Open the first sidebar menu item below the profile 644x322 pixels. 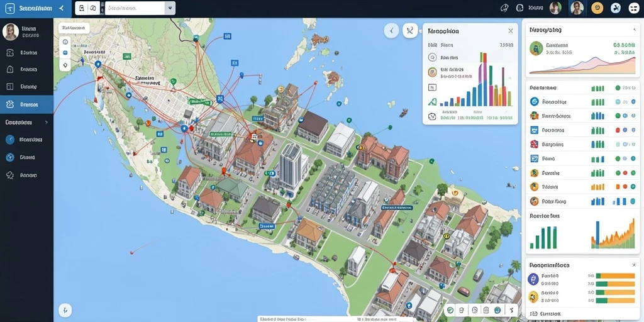pos(26,53)
